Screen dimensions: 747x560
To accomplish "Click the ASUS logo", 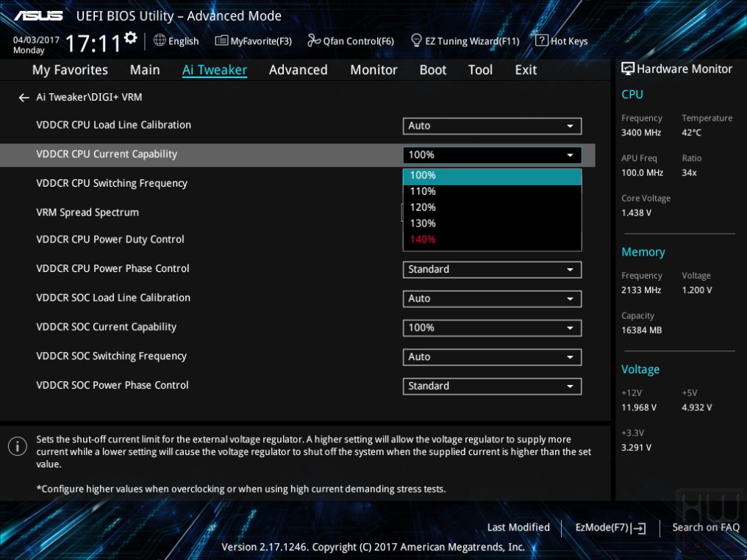I will (x=38, y=15).
